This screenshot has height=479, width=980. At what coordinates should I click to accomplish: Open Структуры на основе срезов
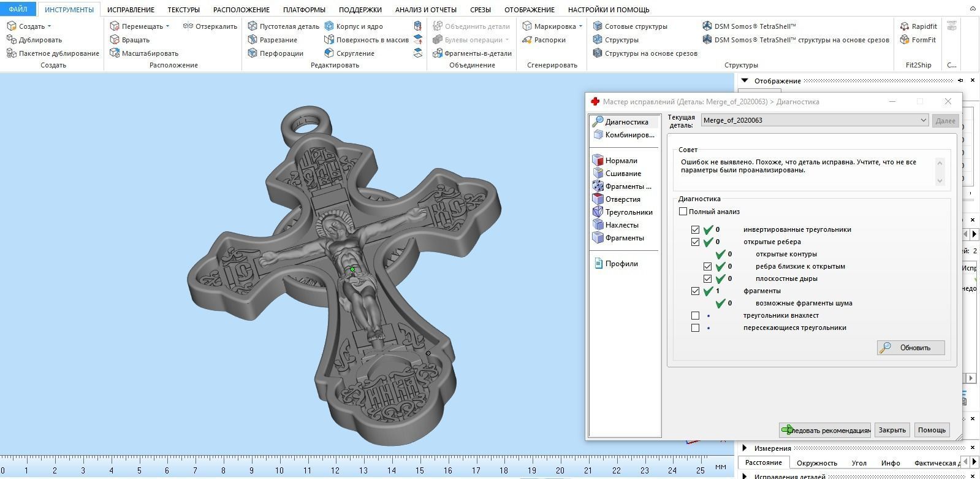coord(645,53)
